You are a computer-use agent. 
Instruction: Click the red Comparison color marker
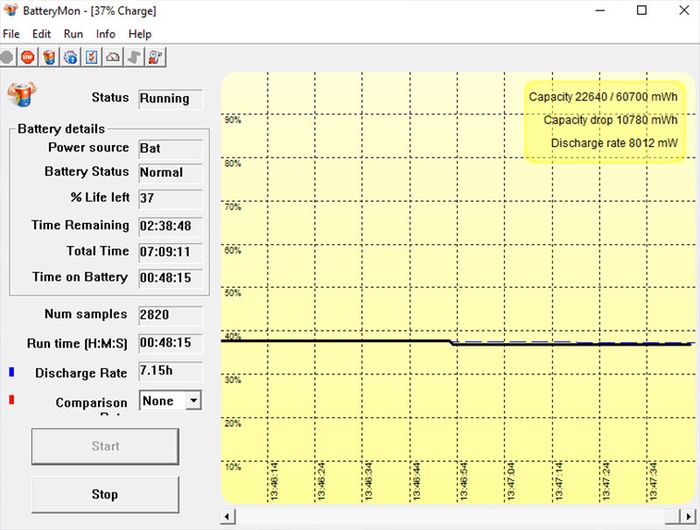[12, 400]
